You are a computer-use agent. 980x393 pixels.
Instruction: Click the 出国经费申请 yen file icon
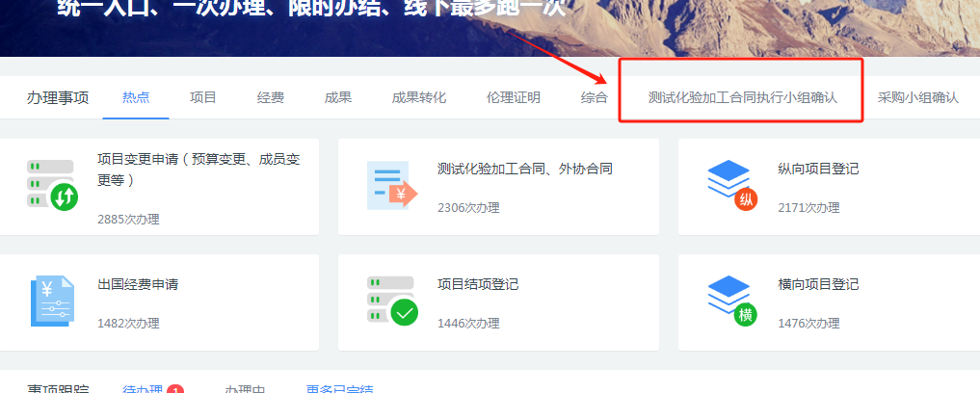pyautogui.click(x=52, y=301)
